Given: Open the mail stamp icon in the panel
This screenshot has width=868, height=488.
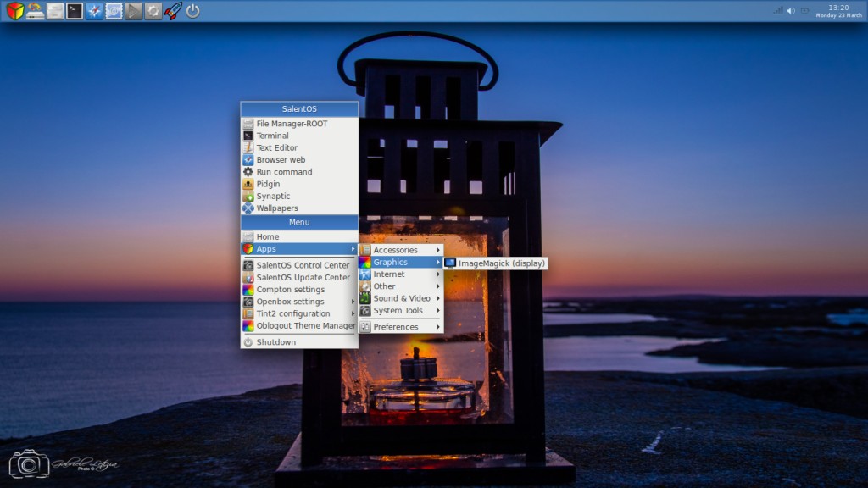Looking at the screenshot, I should [x=114, y=11].
